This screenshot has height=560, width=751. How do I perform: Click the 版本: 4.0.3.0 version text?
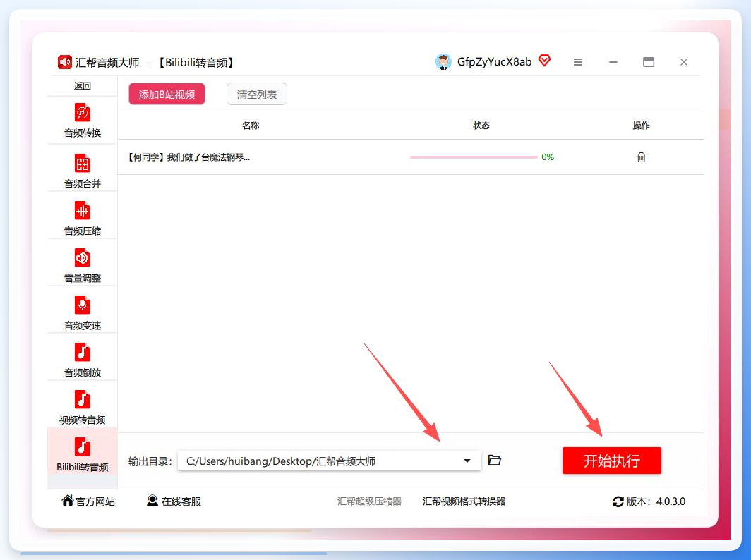pyautogui.click(x=656, y=501)
